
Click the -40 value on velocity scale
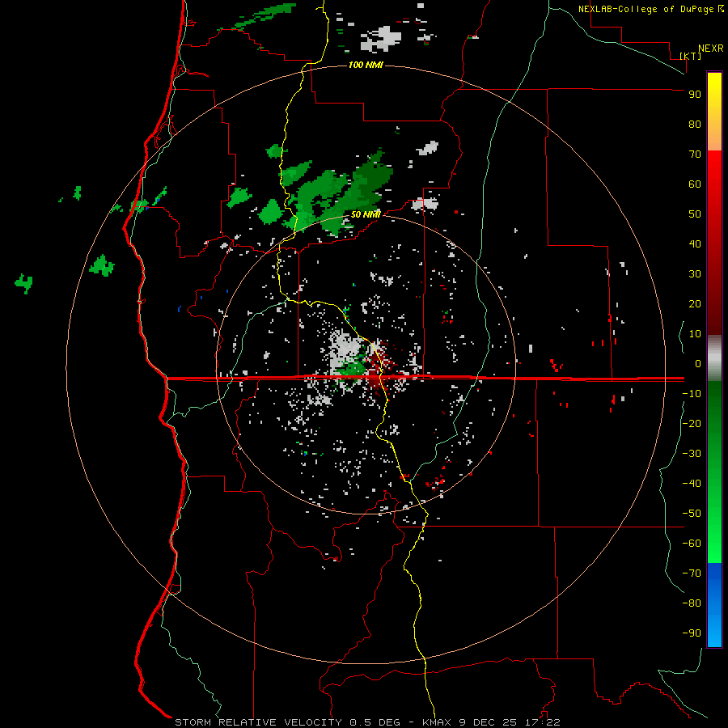pos(692,484)
